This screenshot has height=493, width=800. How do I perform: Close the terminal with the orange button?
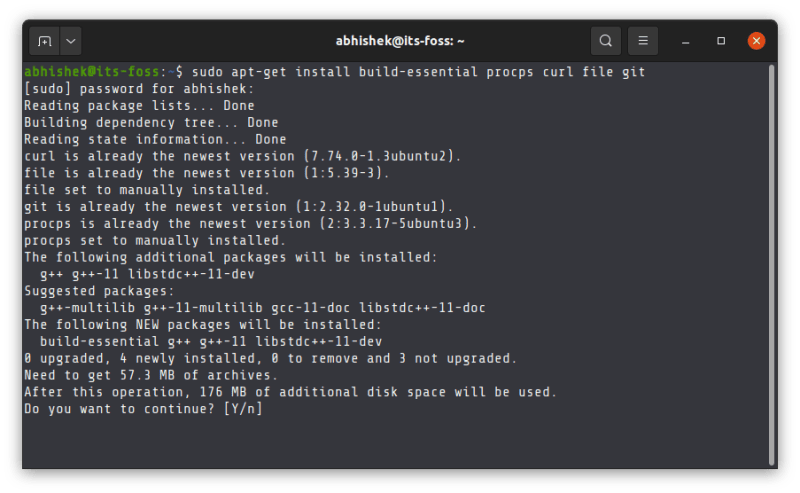pyautogui.click(x=757, y=41)
